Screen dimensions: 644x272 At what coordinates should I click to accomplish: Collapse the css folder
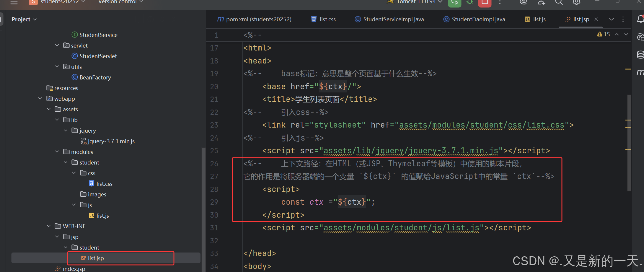pyautogui.click(x=74, y=173)
